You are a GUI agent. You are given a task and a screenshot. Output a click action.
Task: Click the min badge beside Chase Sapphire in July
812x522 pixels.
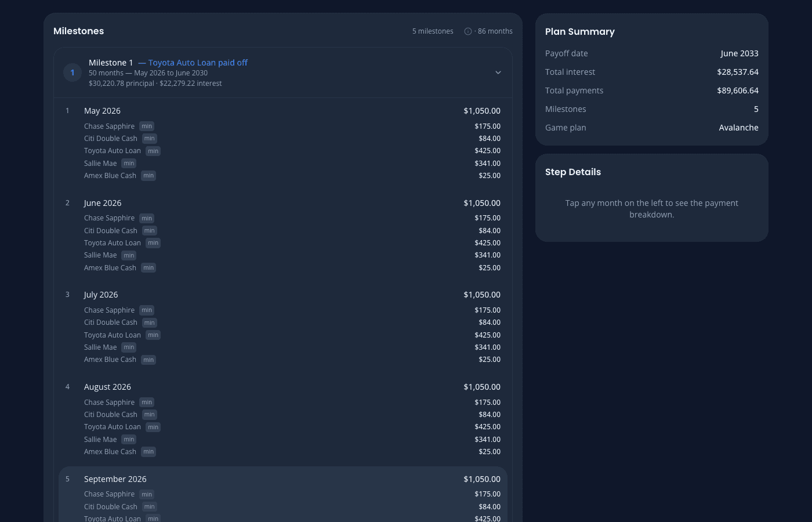[147, 310]
